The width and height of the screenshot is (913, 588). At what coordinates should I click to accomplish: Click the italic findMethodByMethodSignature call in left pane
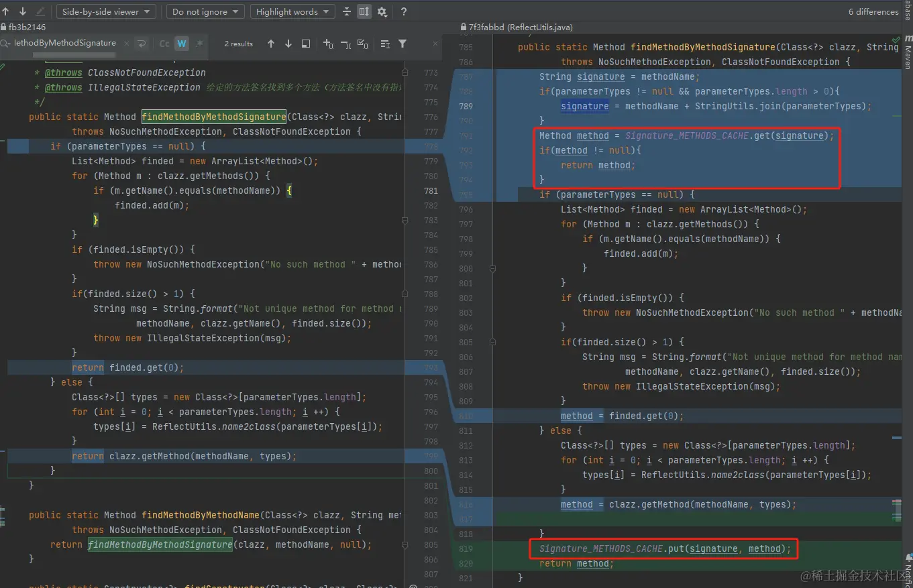(x=160, y=544)
